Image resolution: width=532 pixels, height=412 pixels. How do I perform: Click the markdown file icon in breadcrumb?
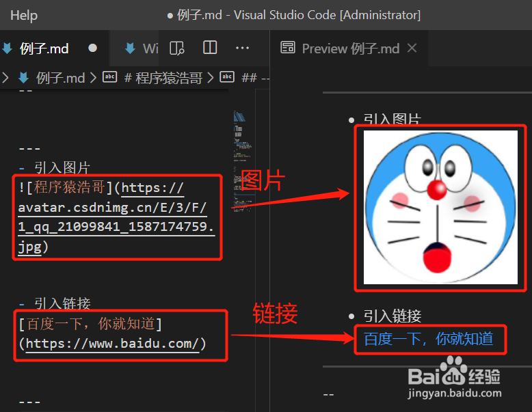pyautogui.click(x=23, y=78)
